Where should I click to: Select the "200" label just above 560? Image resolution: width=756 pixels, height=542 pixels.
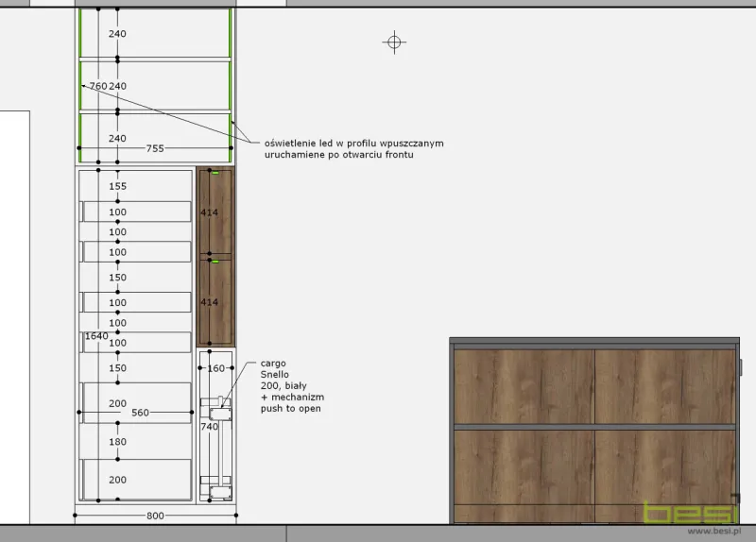tap(117, 403)
